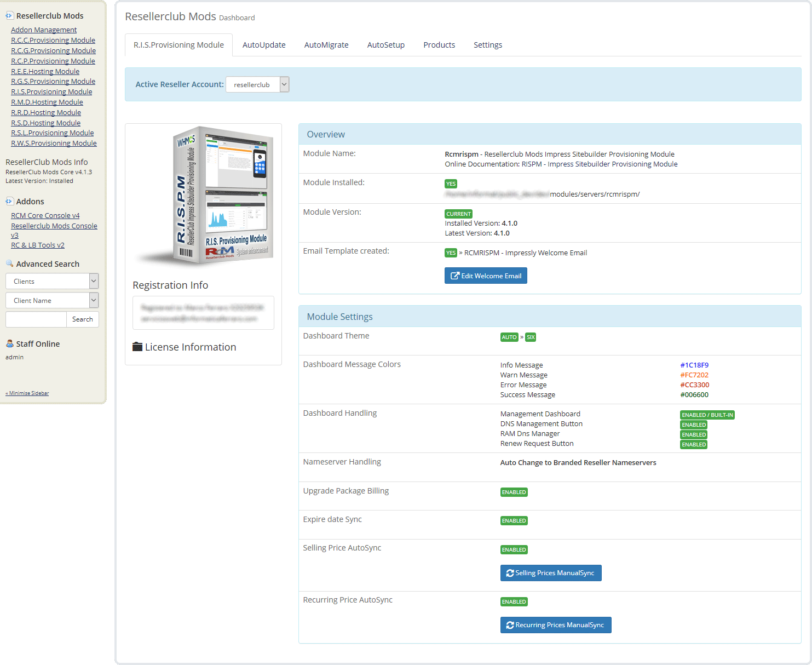The width and height of the screenshot is (812, 665).
Task: Click the Minimise Sidebar link
Action: (27, 393)
